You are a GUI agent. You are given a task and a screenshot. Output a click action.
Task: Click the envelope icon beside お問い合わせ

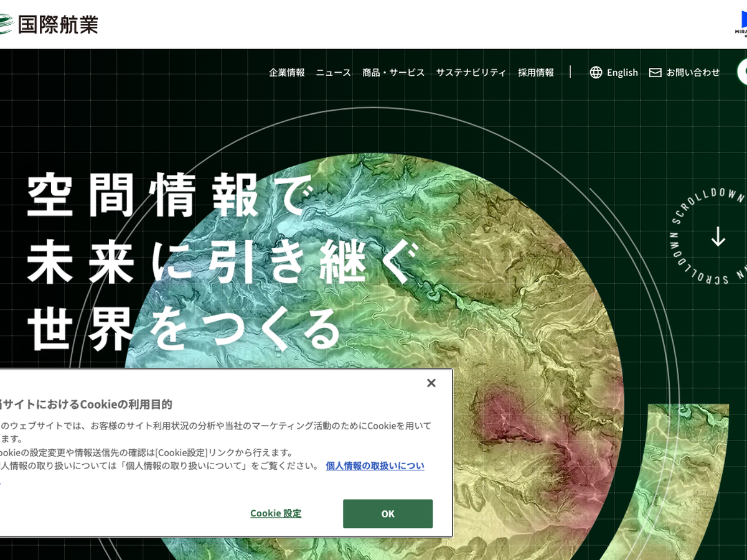(x=655, y=73)
